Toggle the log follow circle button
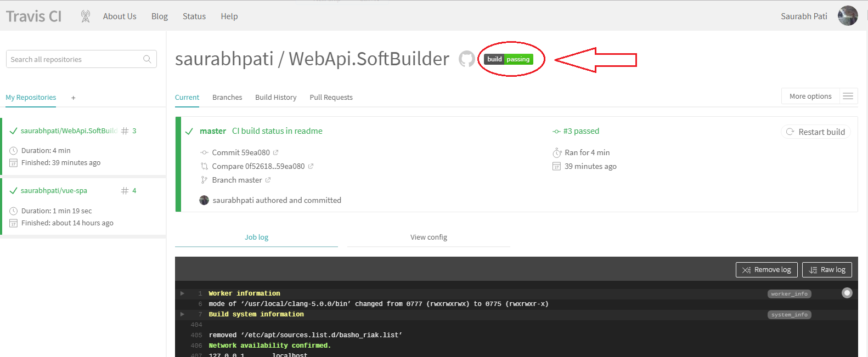868x357 pixels. click(847, 293)
